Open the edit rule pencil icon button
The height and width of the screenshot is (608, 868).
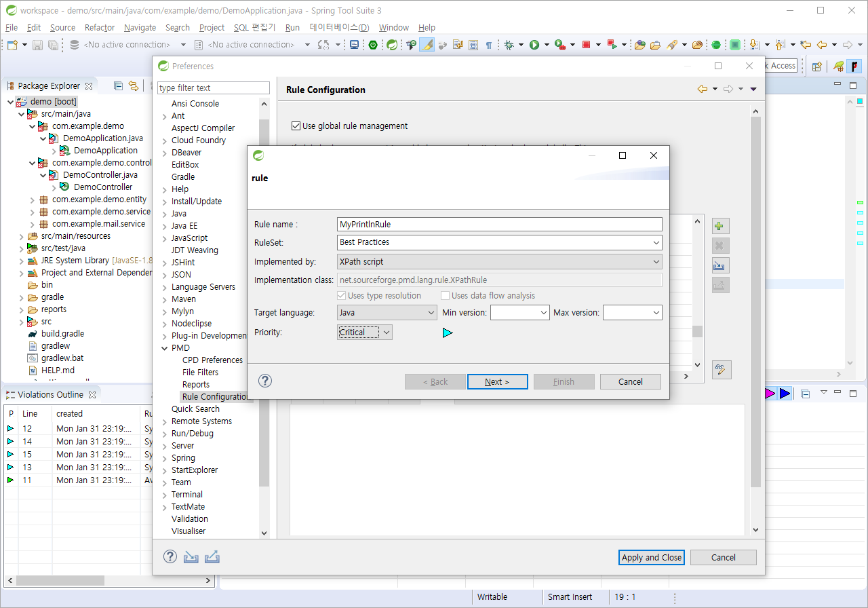point(721,370)
